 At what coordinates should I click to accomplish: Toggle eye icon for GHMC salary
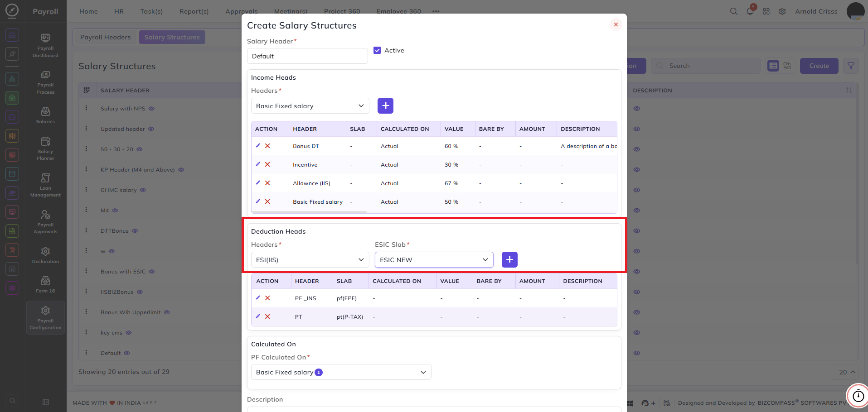tap(143, 190)
